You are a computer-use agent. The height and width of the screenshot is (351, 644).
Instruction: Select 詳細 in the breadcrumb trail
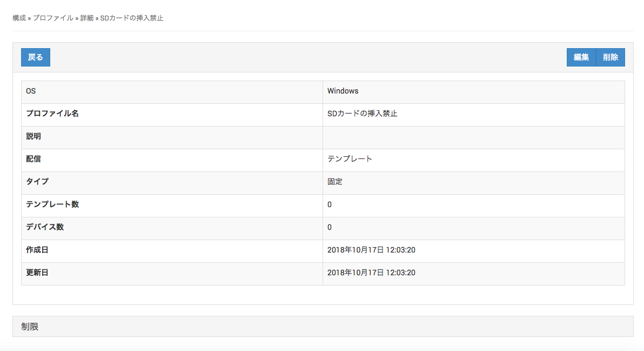[87, 18]
